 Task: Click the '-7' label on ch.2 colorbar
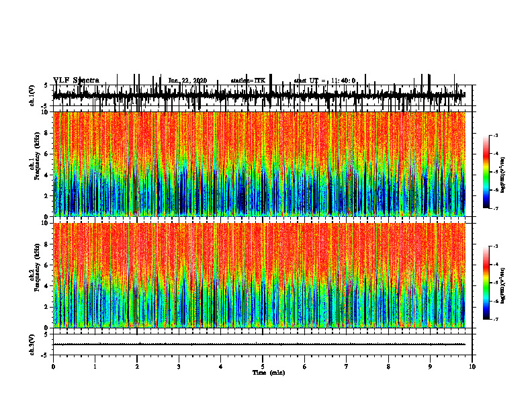pyautogui.click(x=496, y=319)
